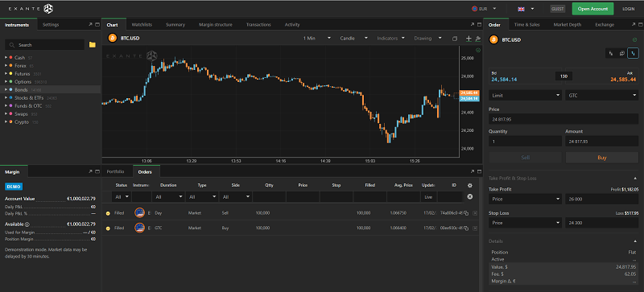This screenshot has height=292, width=644.
Task: Open the 1 Min timeframe dropdown
Action: pos(316,38)
